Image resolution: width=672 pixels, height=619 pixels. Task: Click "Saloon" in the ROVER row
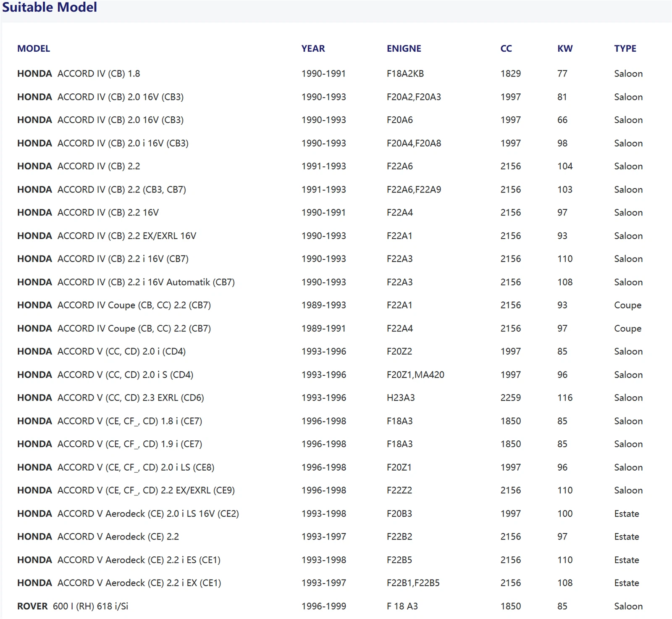[x=628, y=606]
